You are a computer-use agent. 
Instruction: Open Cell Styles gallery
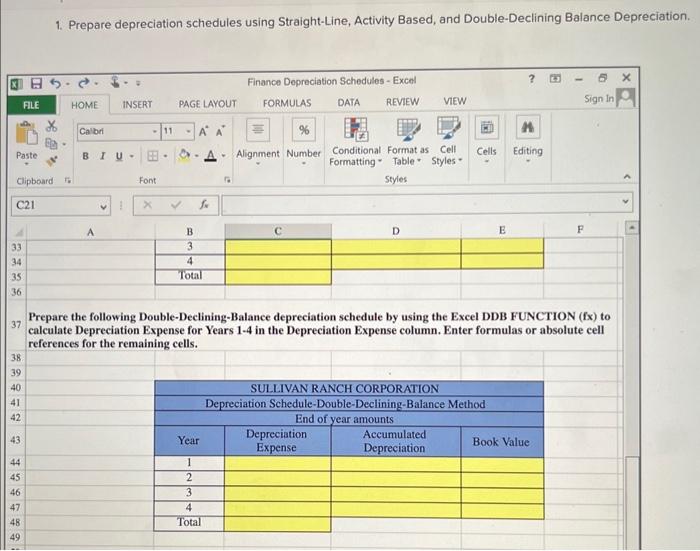pyautogui.click(x=447, y=142)
